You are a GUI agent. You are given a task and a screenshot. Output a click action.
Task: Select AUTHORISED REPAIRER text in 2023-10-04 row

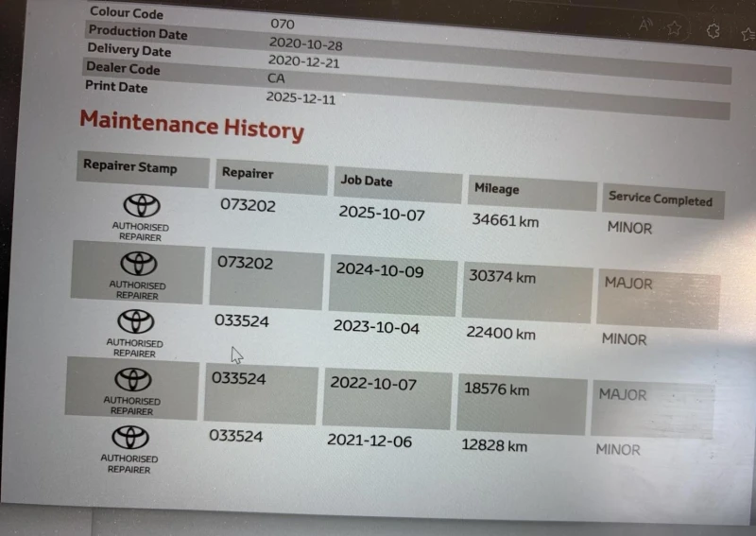134,348
